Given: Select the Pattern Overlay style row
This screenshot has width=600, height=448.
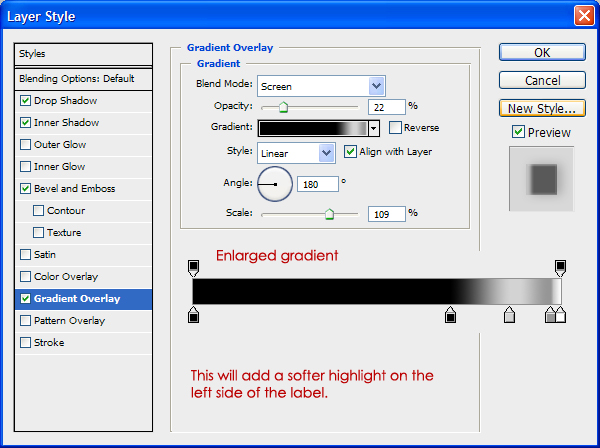Looking at the screenshot, I should (x=83, y=321).
